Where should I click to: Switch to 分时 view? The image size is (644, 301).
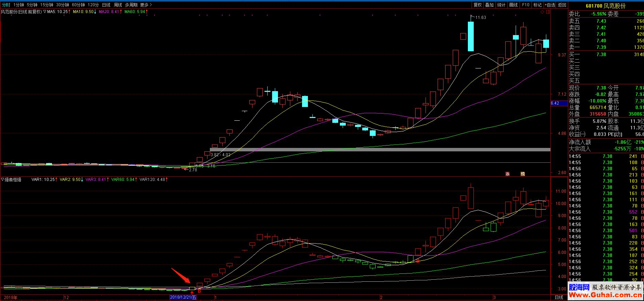pos(6,5)
